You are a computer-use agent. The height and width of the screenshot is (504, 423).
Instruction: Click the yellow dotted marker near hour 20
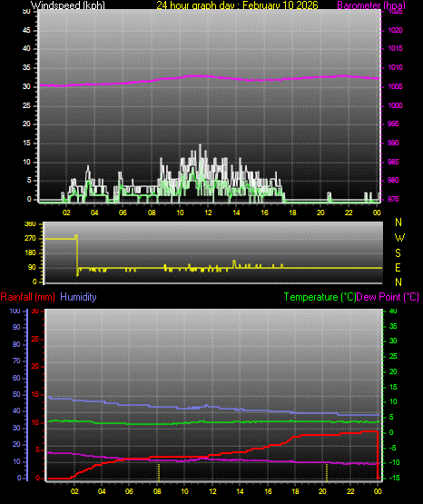pos(327,472)
